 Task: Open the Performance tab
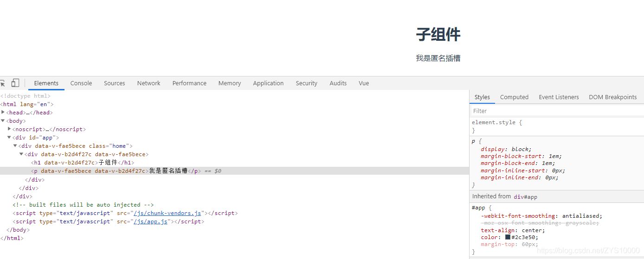click(x=189, y=83)
